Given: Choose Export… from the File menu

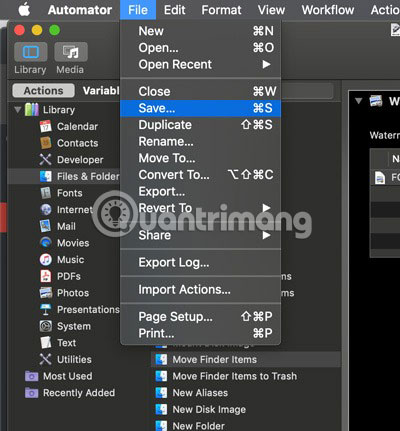Looking at the screenshot, I should click(x=200, y=191).
